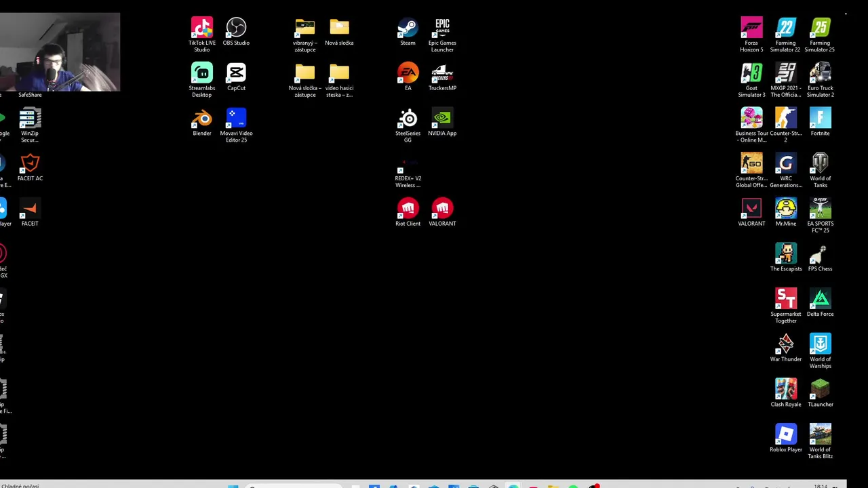The image size is (868, 488).
Task: Launch the FACEIT desktop icon
Action: 30,209
